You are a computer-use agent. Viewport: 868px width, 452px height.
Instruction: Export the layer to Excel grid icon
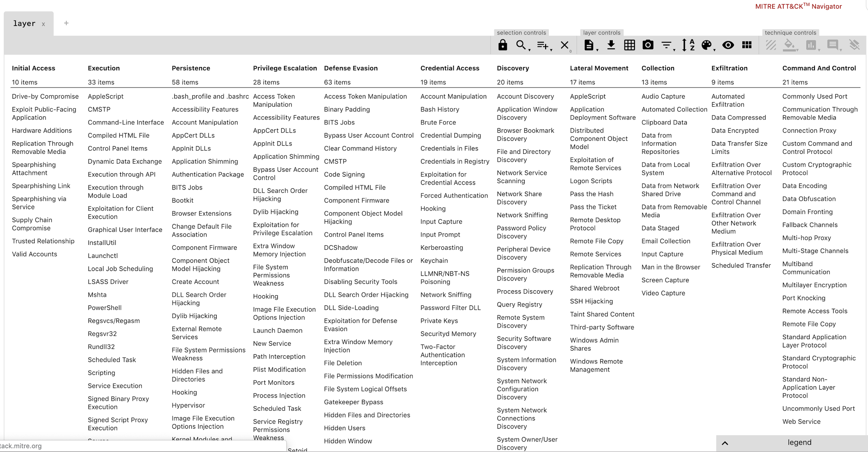pyautogui.click(x=629, y=45)
